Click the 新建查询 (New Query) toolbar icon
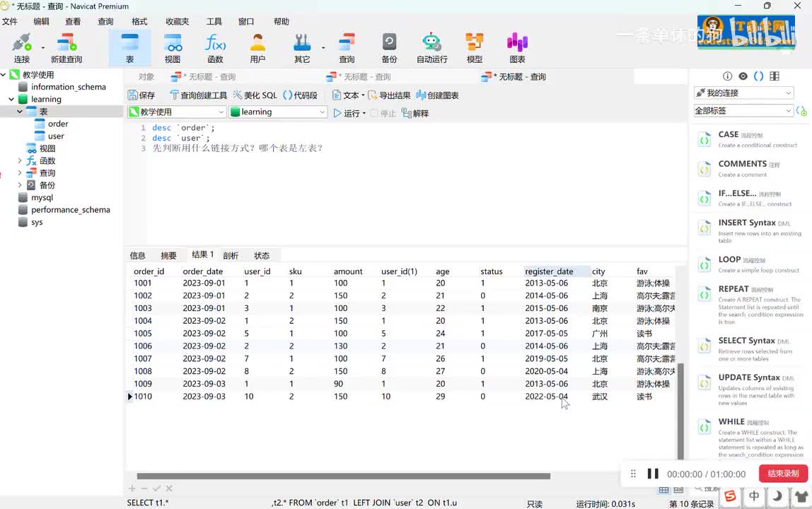 point(66,48)
